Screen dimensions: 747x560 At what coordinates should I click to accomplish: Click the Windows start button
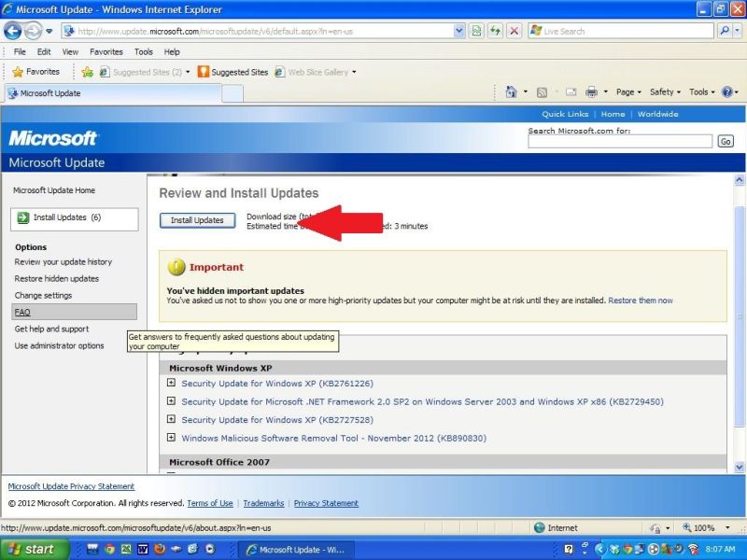click(x=35, y=549)
